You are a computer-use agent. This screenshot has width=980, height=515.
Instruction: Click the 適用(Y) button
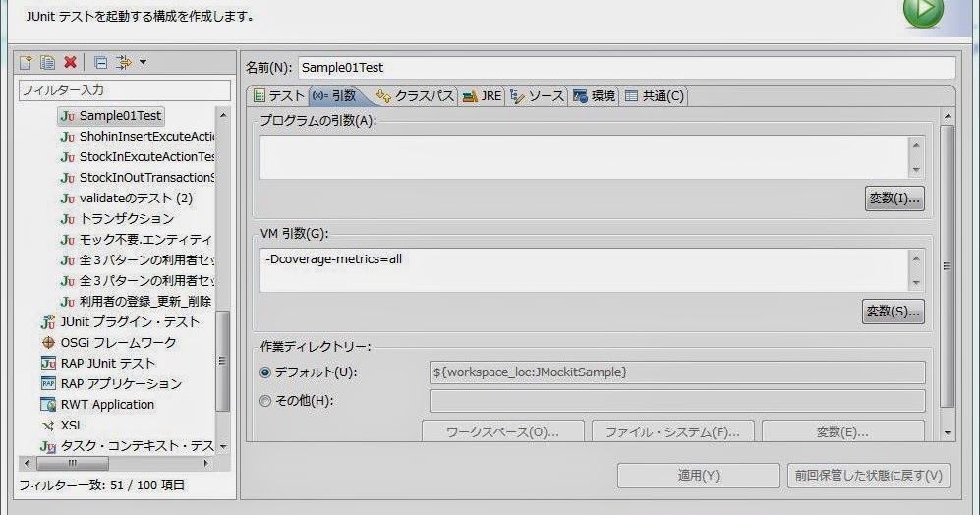coord(698,476)
